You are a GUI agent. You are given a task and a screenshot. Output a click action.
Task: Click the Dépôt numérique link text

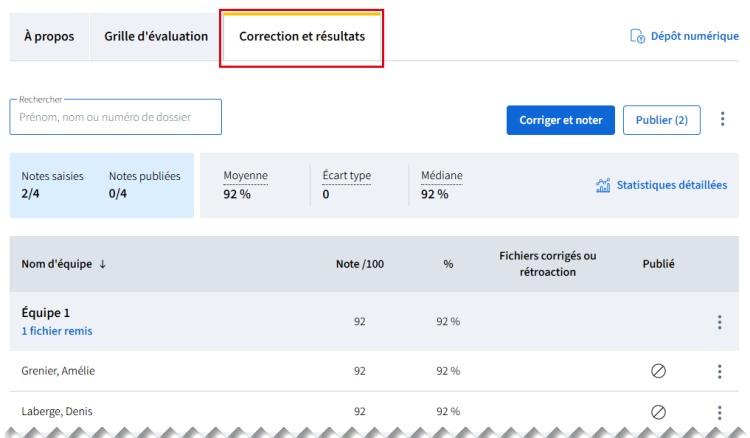[694, 36]
